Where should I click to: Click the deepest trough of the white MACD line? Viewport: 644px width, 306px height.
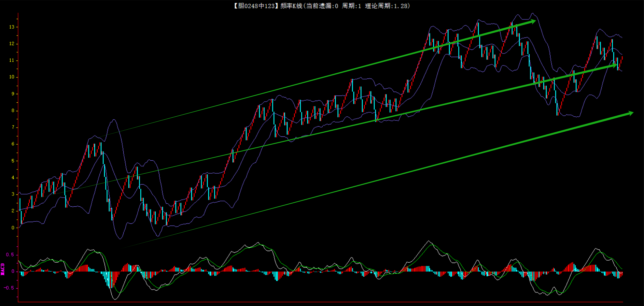pos(115,299)
